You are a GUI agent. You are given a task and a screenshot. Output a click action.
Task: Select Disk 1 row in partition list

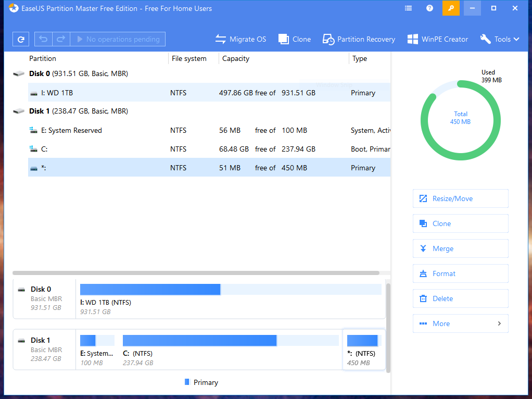(x=201, y=111)
